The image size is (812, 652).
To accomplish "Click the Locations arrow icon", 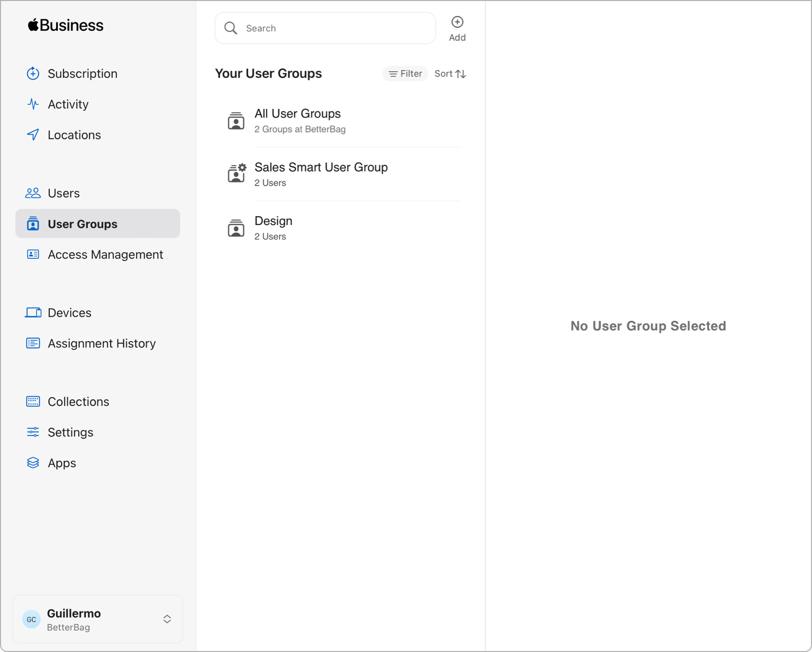I will click(x=33, y=135).
